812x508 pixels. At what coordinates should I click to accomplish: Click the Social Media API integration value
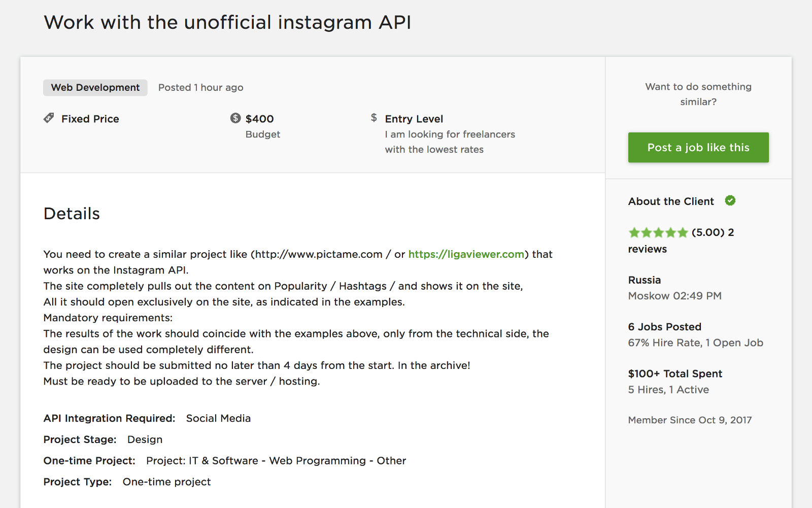(x=218, y=418)
